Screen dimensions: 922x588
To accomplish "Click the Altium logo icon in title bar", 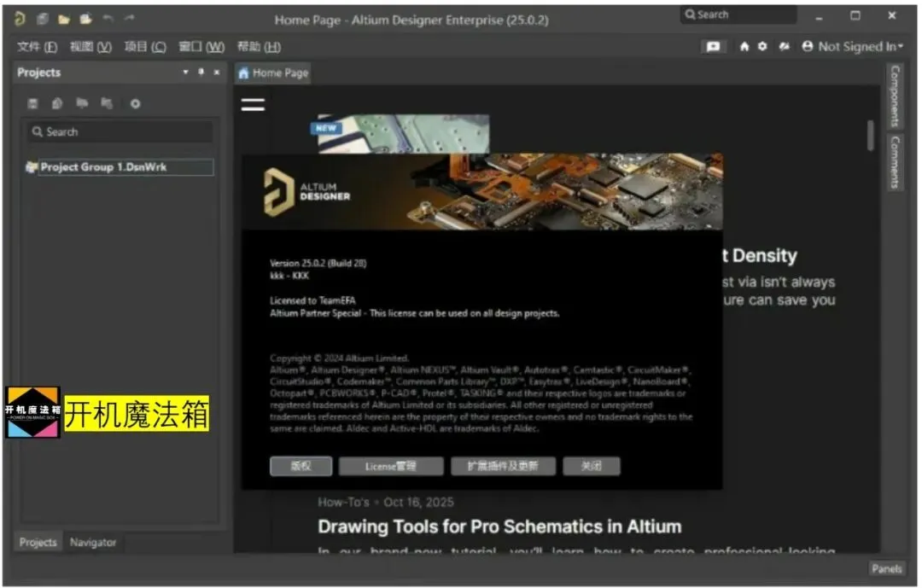I will tap(20, 19).
